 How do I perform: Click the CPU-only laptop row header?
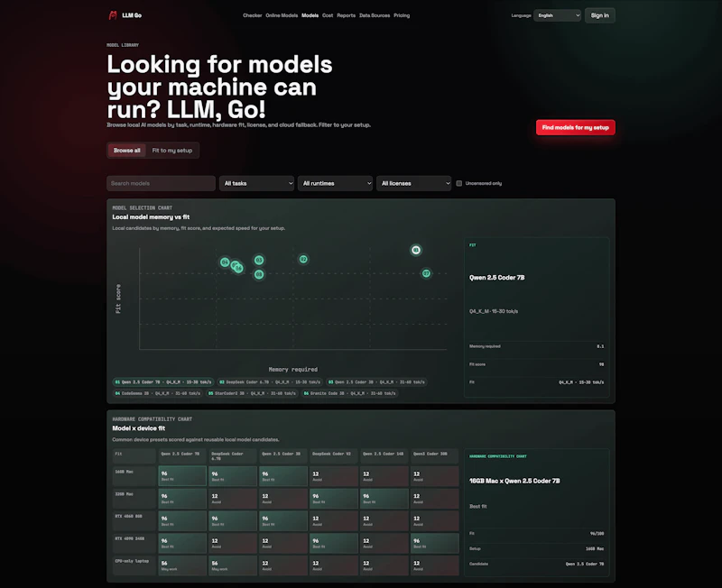click(134, 565)
